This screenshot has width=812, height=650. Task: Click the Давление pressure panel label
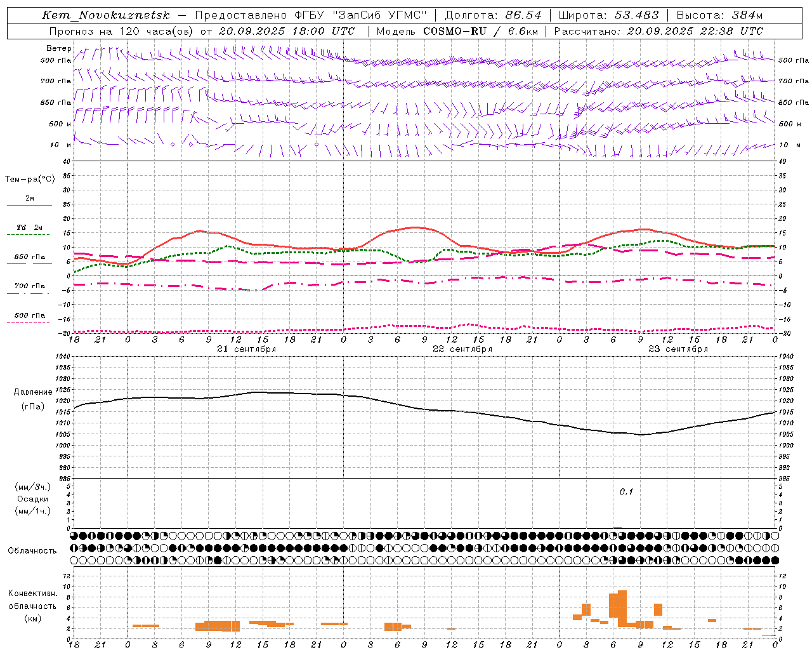pyautogui.click(x=32, y=392)
